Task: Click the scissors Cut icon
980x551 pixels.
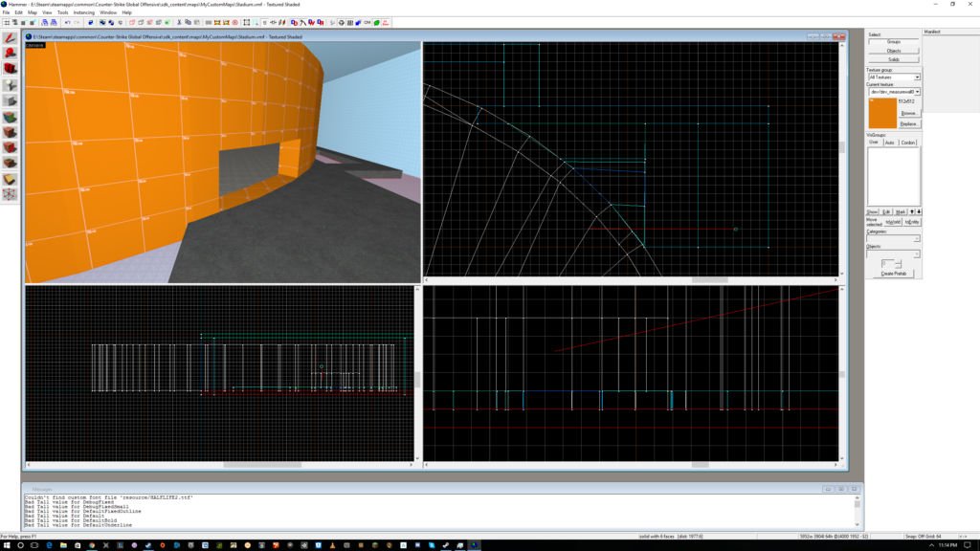Action: coord(179,23)
